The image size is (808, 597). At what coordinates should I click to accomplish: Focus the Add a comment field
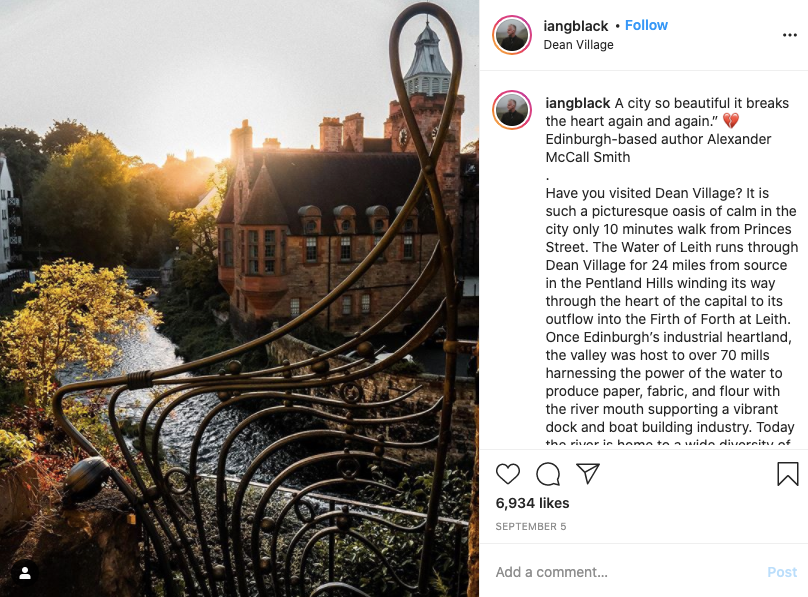pyautogui.click(x=626, y=572)
